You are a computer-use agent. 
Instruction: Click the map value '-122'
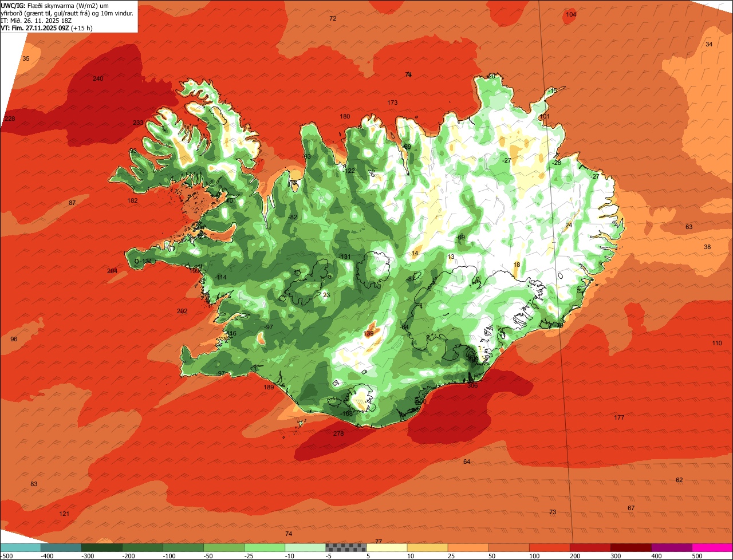pos(349,171)
